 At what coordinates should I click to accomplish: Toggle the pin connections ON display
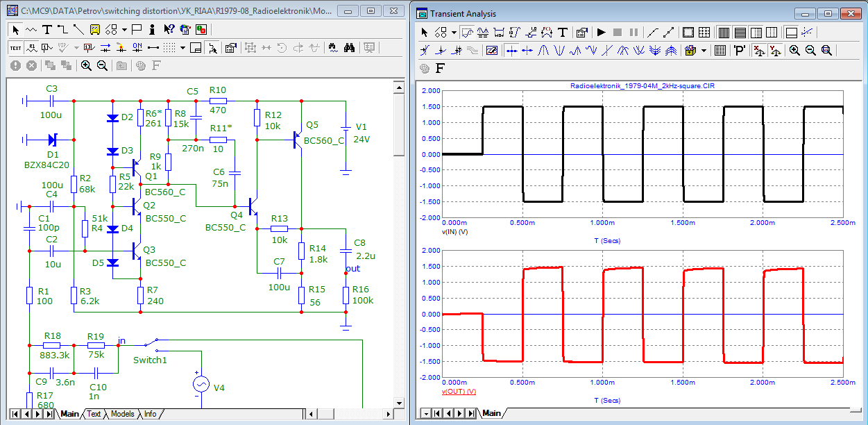(x=137, y=48)
